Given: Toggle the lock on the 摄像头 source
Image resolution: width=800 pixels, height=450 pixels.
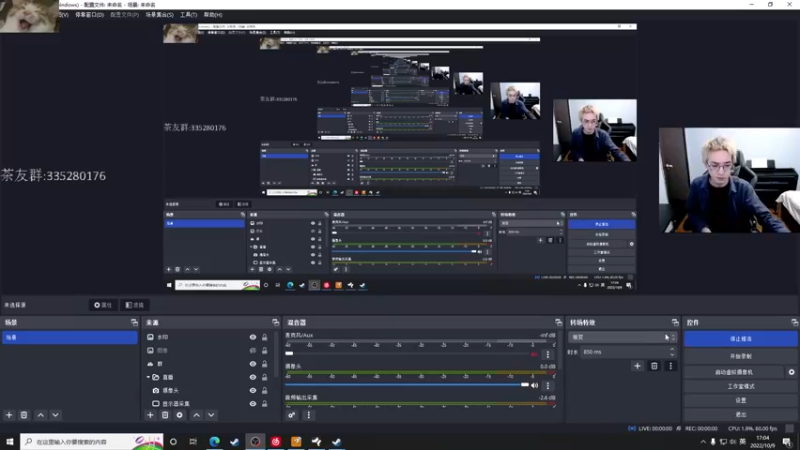Looking at the screenshot, I should (264, 390).
